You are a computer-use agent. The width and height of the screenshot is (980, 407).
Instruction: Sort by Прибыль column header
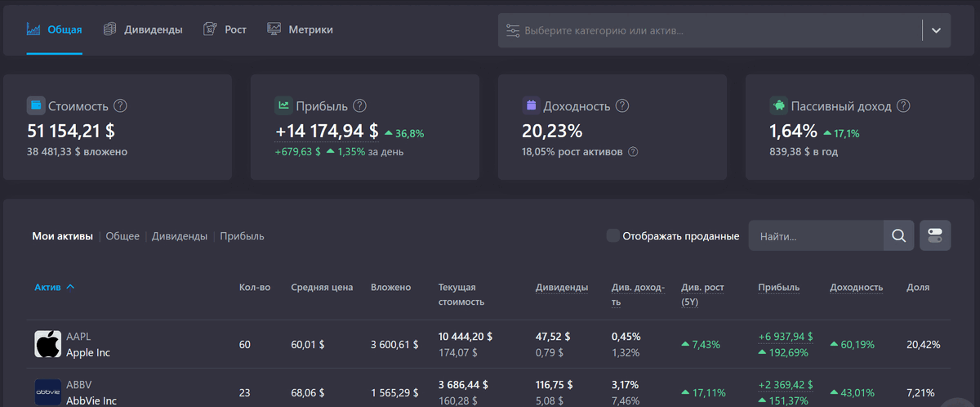coord(779,288)
